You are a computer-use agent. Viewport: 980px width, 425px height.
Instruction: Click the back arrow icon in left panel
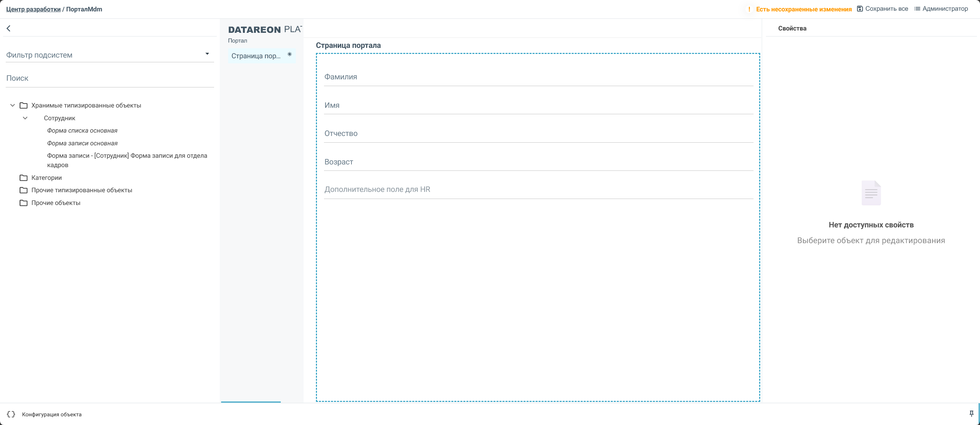8,28
